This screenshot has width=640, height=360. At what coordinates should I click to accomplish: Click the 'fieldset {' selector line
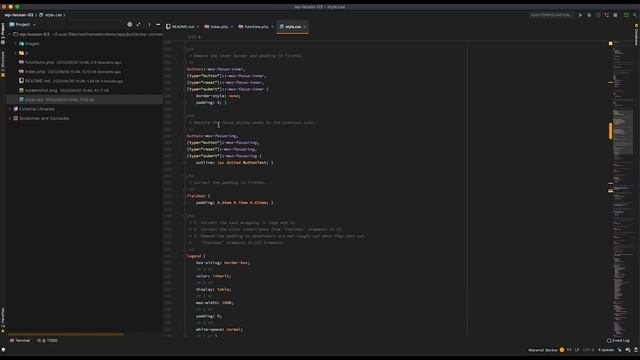[x=198, y=196]
